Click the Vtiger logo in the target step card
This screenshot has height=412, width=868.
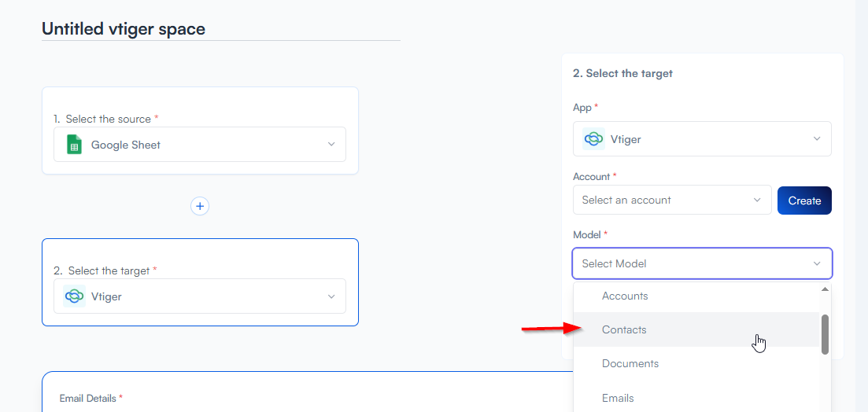75,296
